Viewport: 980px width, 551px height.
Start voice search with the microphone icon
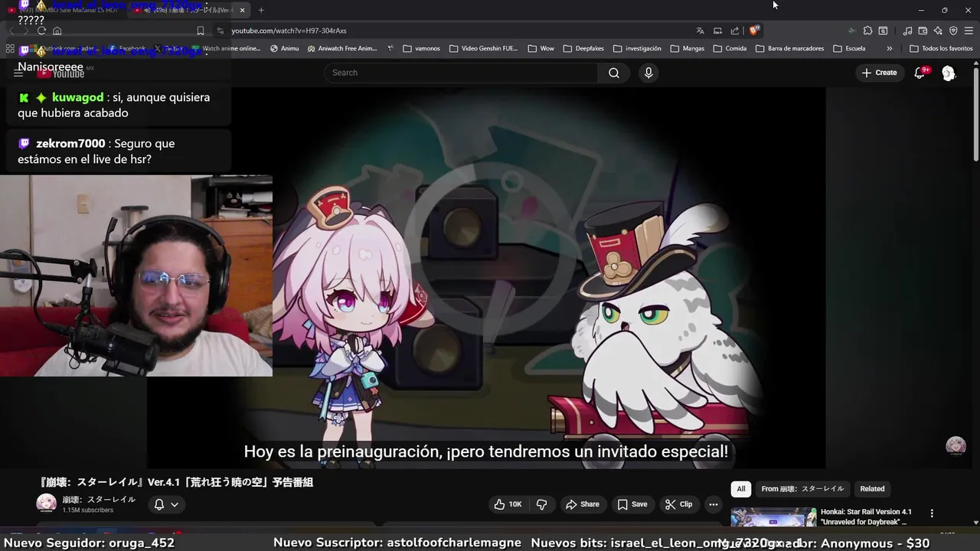[648, 73]
